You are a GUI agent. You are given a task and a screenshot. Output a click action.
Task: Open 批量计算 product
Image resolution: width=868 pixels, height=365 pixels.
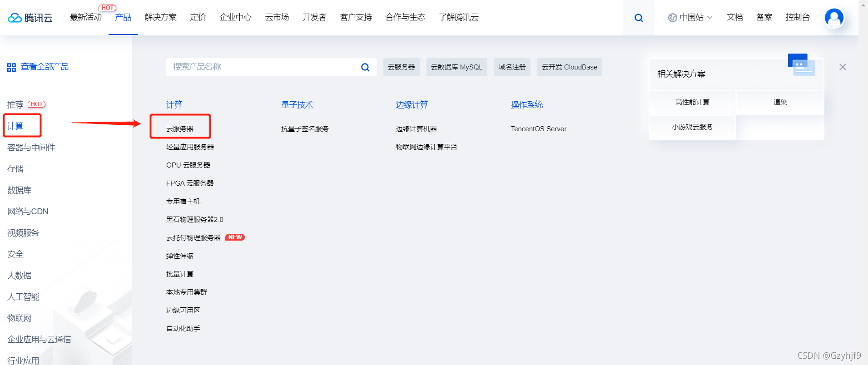coord(180,274)
